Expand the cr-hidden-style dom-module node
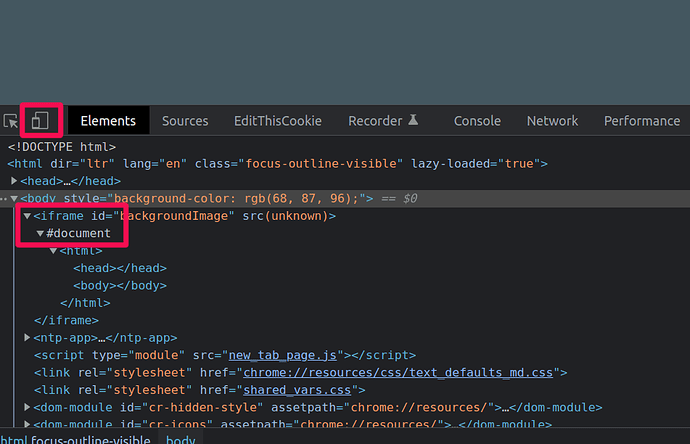690x444 pixels. [28, 408]
